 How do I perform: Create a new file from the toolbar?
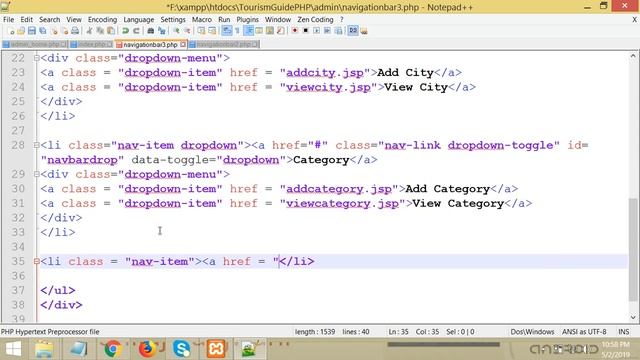pyautogui.click(x=11, y=31)
